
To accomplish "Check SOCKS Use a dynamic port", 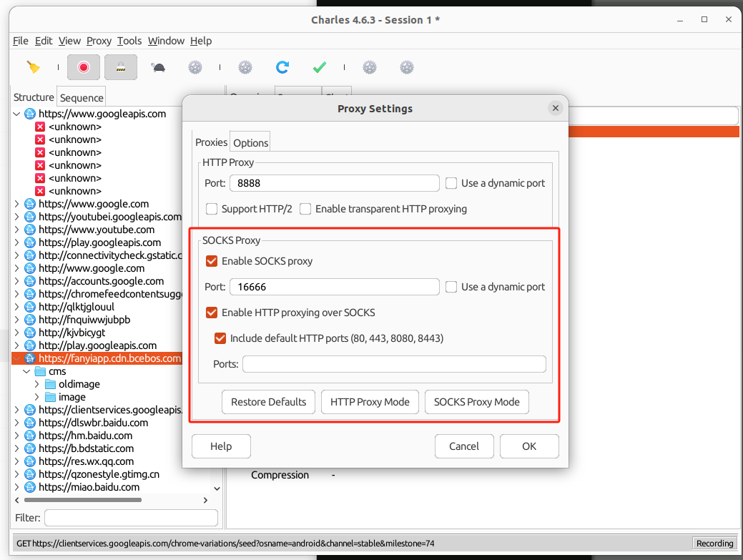I will point(451,287).
